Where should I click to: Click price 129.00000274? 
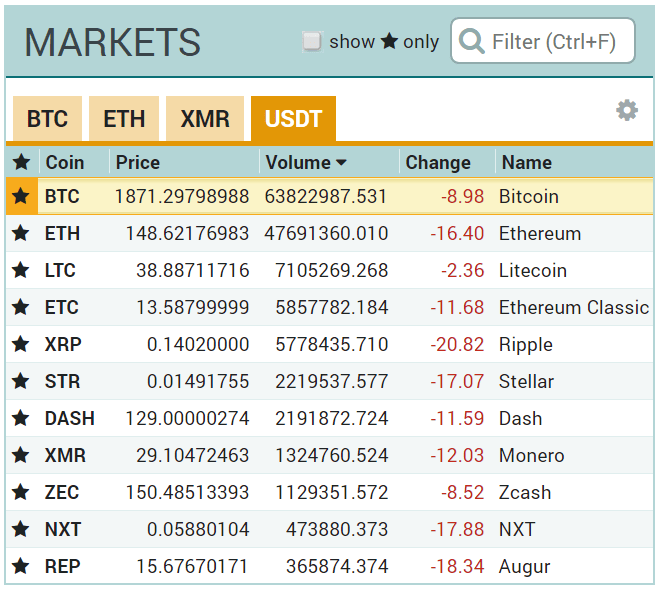(x=187, y=418)
